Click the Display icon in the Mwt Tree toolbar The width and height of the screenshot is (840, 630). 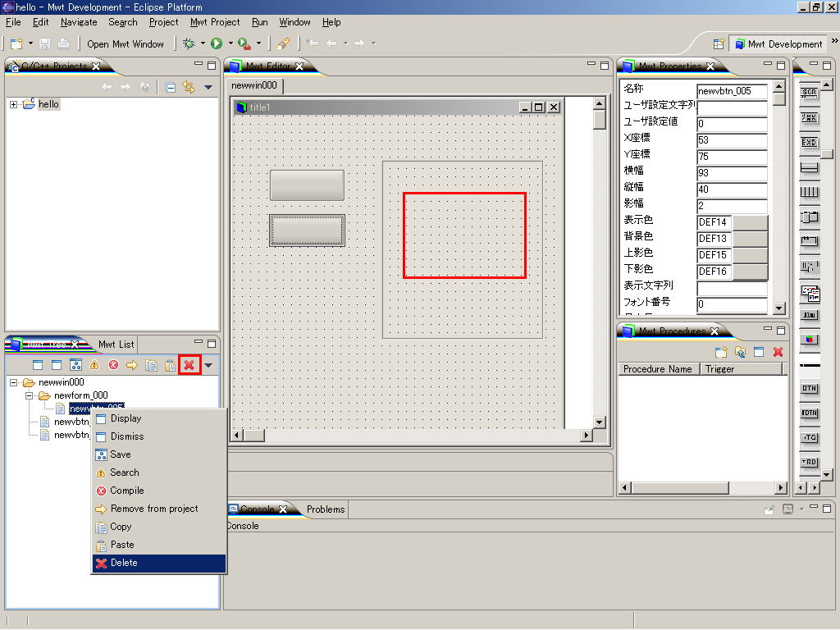click(38, 365)
